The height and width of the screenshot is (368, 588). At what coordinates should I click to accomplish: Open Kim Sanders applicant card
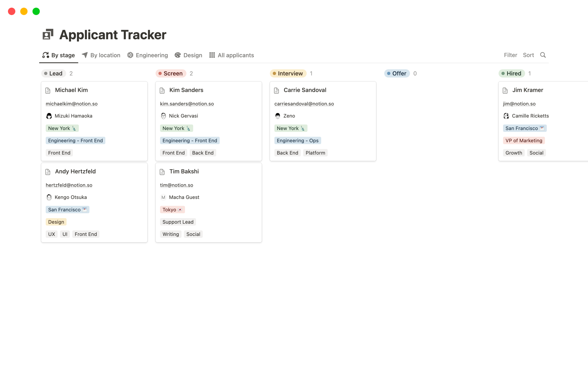186,90
